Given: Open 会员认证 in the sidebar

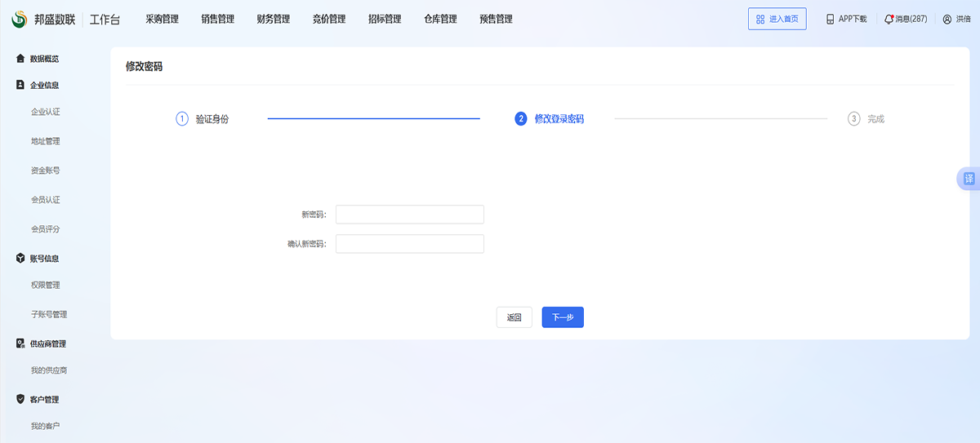Looking at the screenshot, I should pyautogui.click(x=45, y=200).
